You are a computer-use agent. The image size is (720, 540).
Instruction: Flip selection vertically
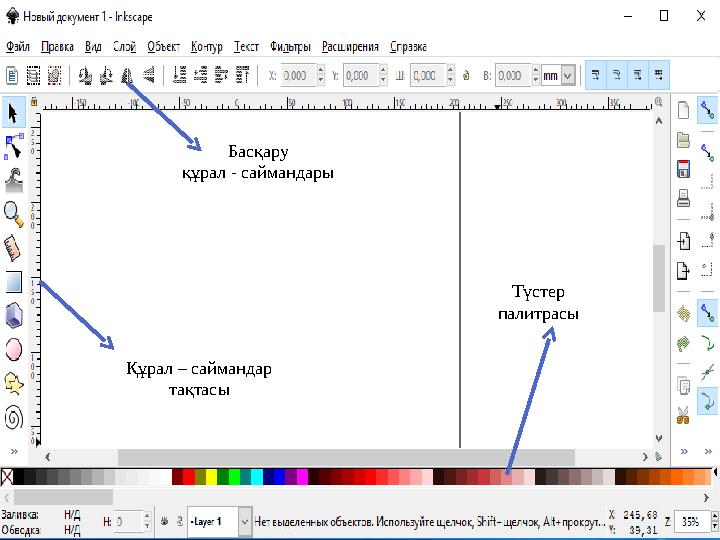click(x=148, y=75)
